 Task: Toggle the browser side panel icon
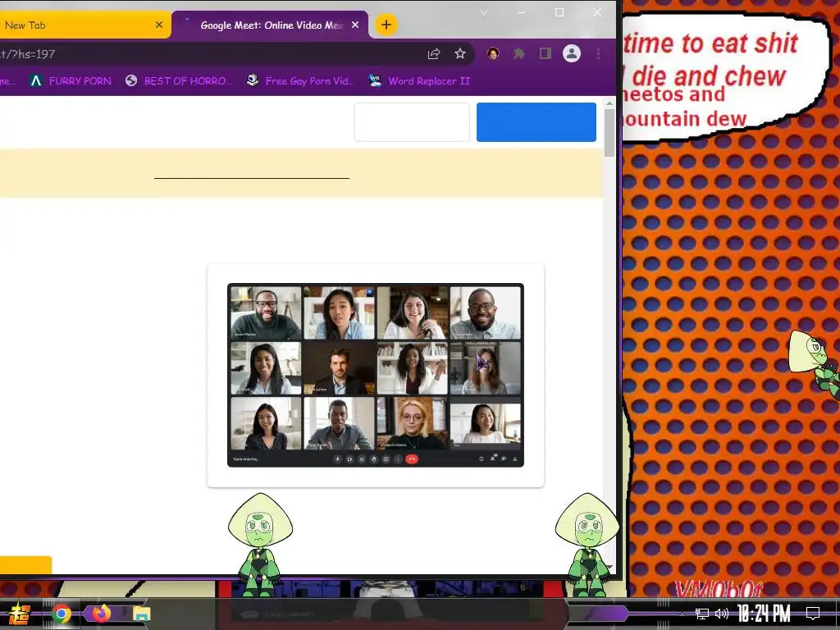546,53
